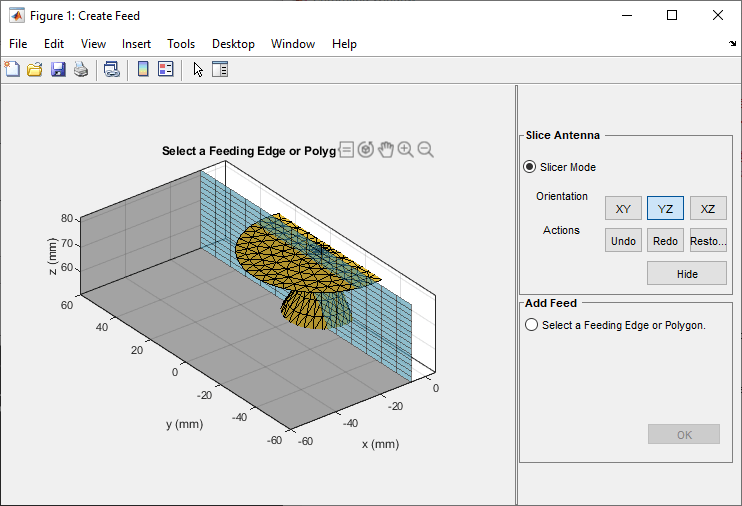Click the New Figure toolbar icon
Image resolution: width=742 pixels, height=506 pixels.
point(12,70)
